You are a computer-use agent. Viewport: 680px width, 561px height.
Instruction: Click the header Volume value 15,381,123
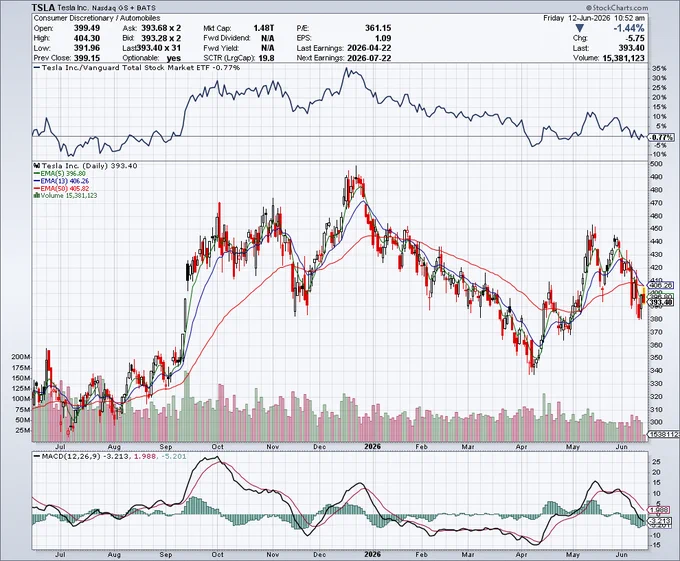click(x=623, y=58)
